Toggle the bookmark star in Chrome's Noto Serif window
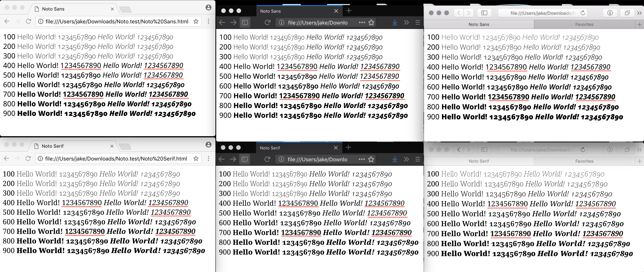644x272 pixels. [x=195, y=158]
